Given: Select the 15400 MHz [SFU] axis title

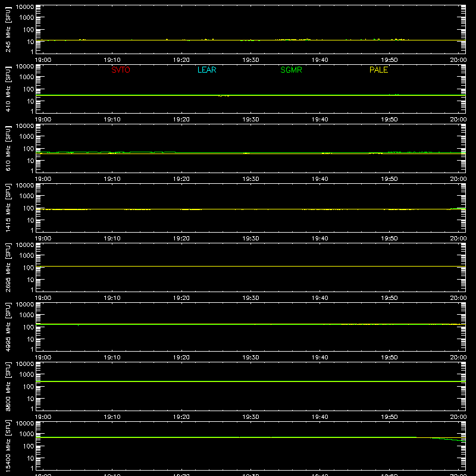Looking at the screenshot, I should (8, 446).
